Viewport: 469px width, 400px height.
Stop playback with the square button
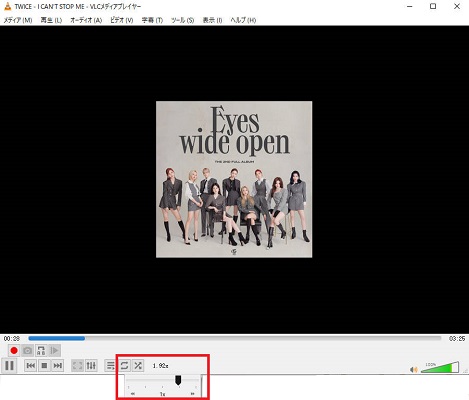coord(44,366)
